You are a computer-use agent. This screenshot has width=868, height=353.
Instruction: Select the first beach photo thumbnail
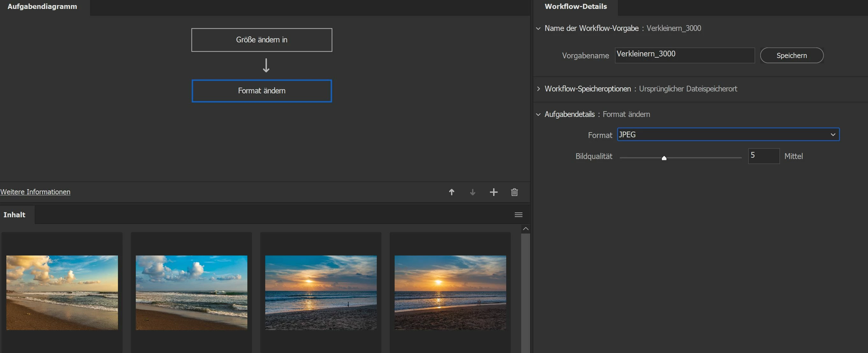62,292
